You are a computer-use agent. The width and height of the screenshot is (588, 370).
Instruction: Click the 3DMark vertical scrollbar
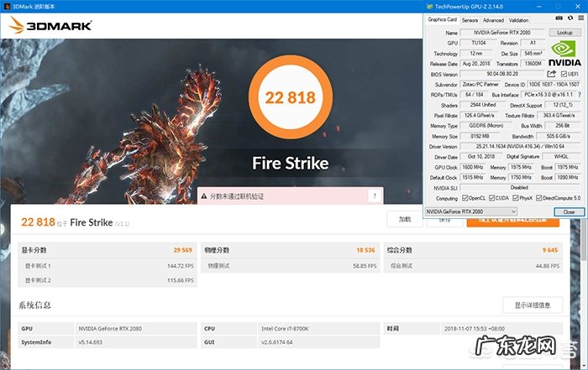tap(585, 240)
